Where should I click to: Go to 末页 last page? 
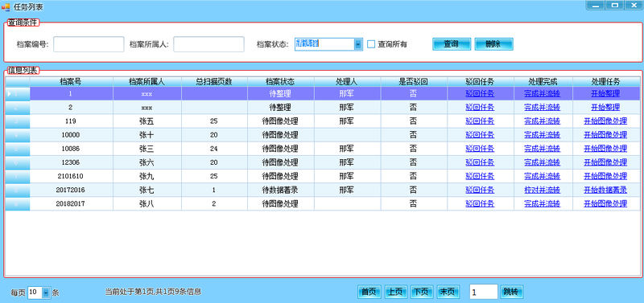(448, 292)
